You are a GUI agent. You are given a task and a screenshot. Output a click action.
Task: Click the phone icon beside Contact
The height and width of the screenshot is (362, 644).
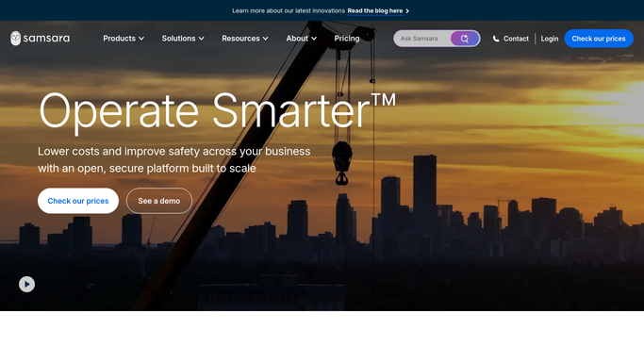496,39
